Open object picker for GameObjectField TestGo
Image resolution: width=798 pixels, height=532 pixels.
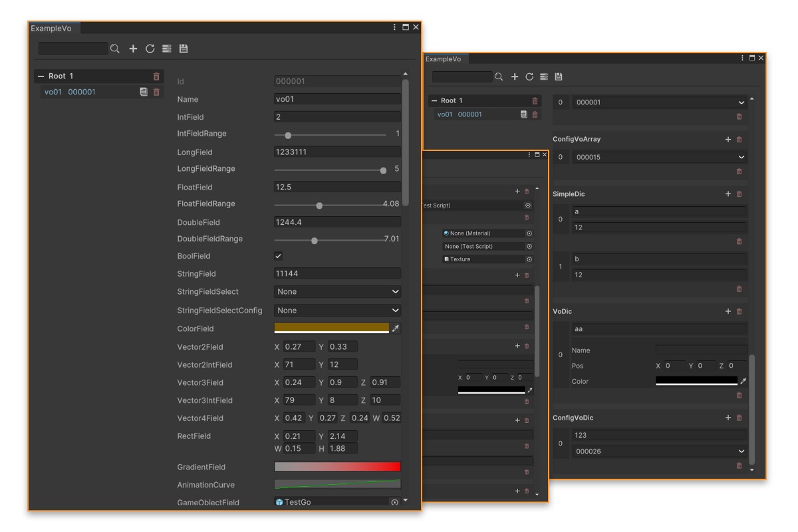coord(394,502)
